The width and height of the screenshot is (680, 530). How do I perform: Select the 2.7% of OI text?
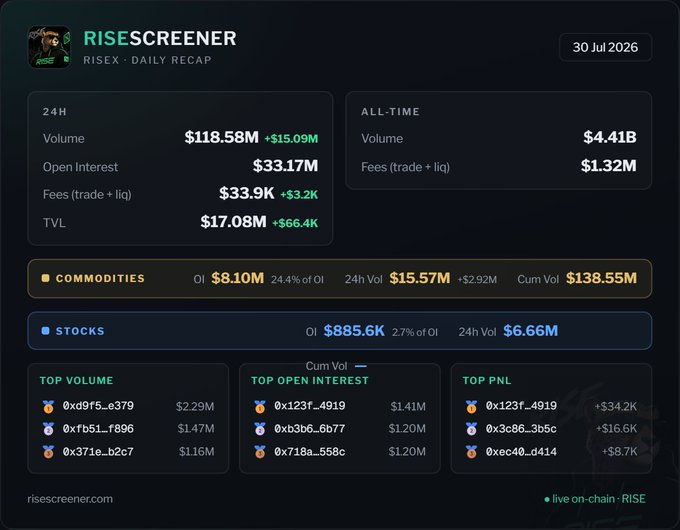415,332
